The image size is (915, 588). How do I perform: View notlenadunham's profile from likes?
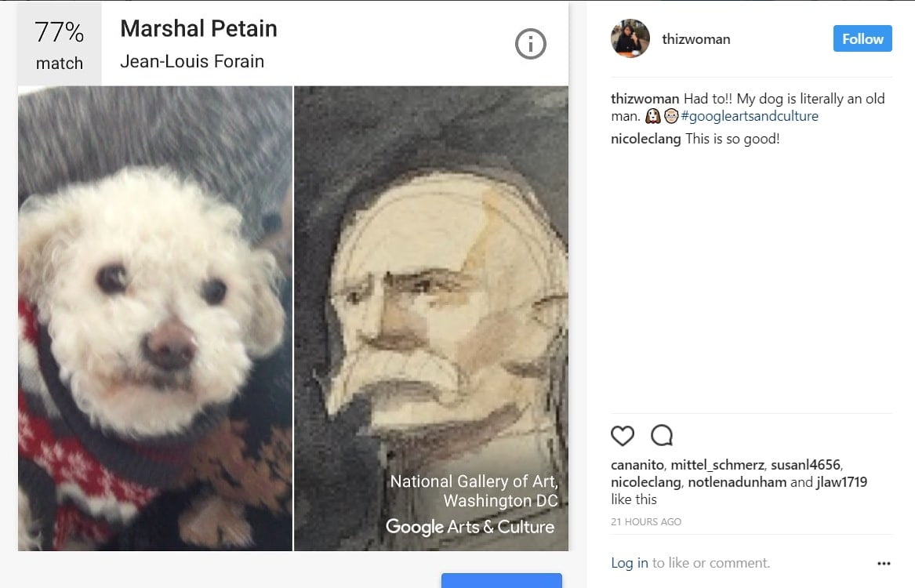coord(737,482)
